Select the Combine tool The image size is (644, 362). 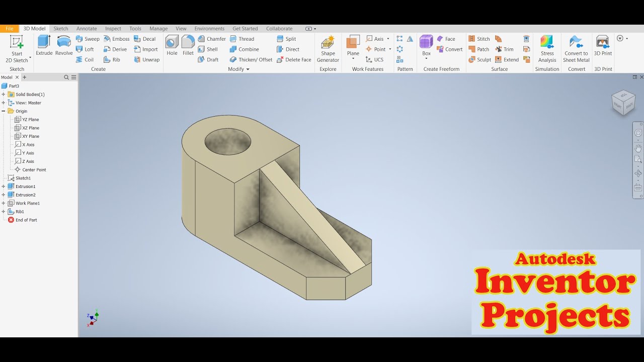(245, 49)
